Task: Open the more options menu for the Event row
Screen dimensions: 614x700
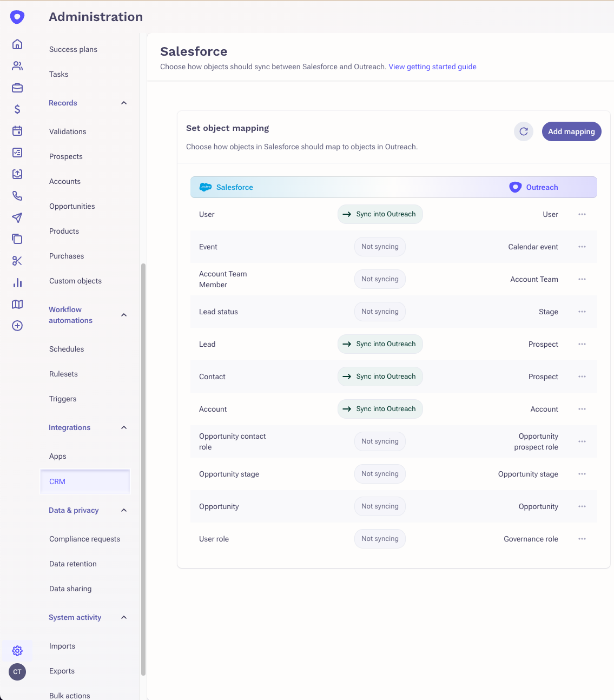Action: pos(582,247)
